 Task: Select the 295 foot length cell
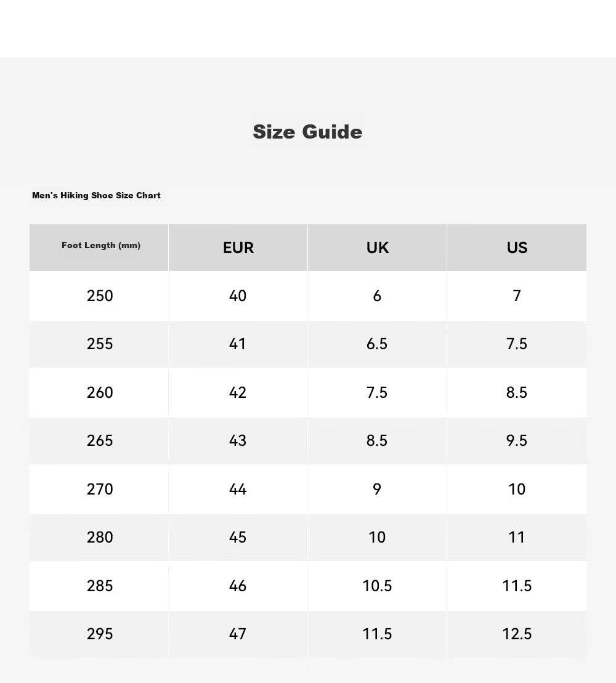click(x=99, y=634)
